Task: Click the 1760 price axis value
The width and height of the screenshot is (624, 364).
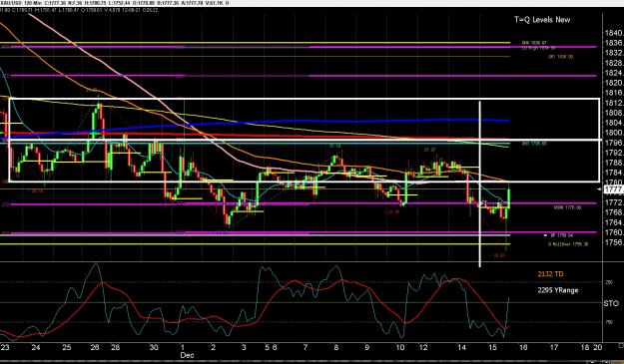Action: pyautogui.click(x=614, y=232)
